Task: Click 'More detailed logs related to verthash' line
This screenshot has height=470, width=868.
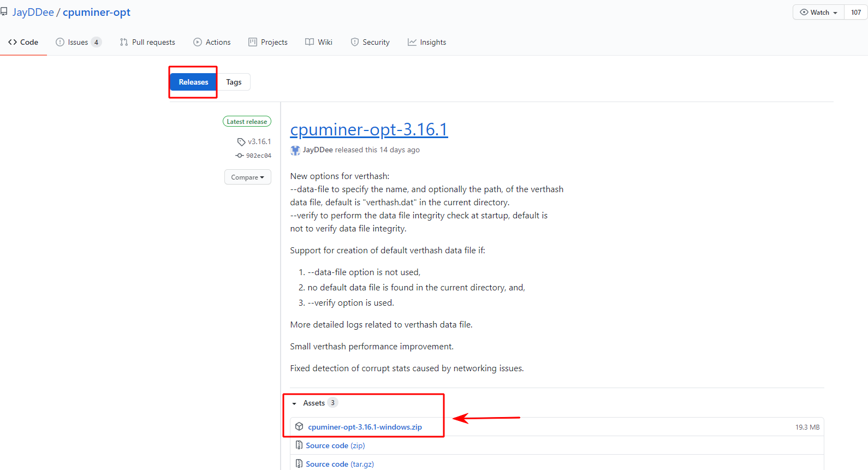Action: [381, 324]
